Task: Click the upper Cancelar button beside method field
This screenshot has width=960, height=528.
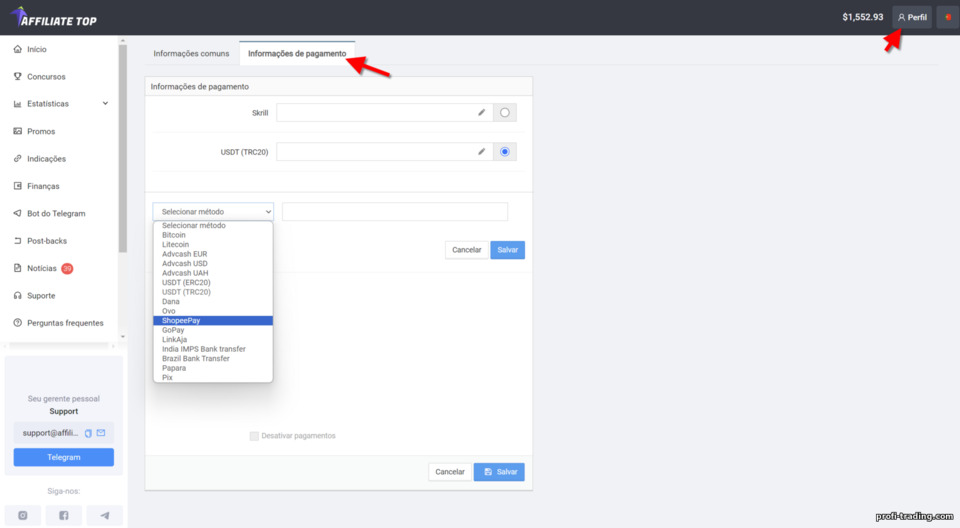Action: [x=467, y=250]
